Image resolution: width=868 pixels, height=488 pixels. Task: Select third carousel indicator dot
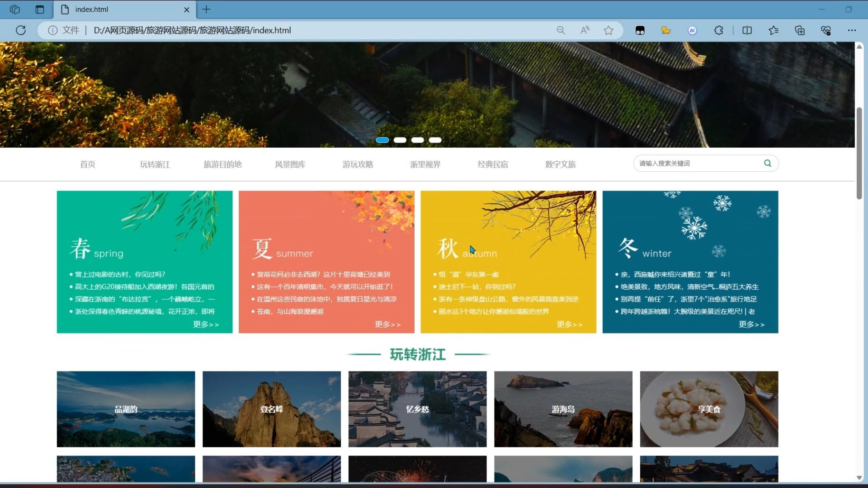pos(417,140)
